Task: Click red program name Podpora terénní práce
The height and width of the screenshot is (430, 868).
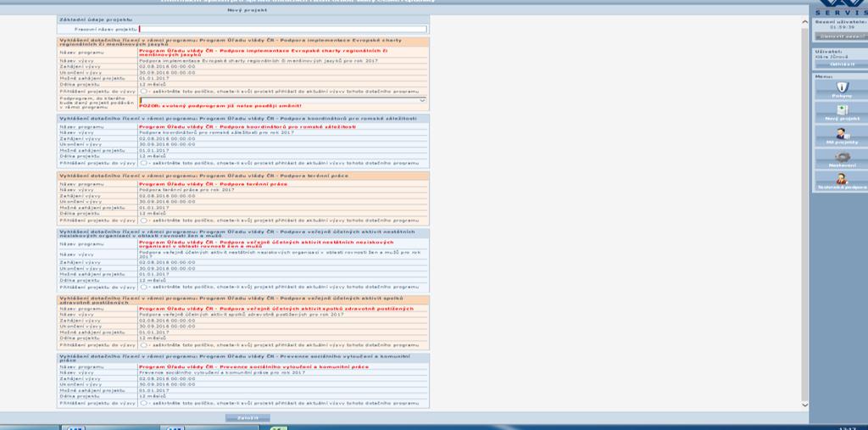Action: 213,184
